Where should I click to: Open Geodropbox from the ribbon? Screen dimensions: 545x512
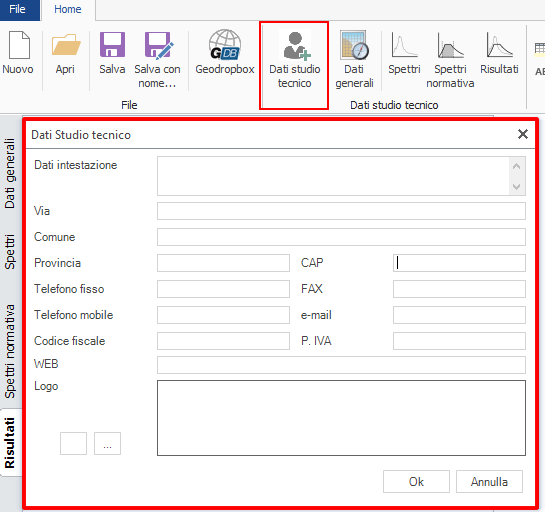tap(225, 52)
